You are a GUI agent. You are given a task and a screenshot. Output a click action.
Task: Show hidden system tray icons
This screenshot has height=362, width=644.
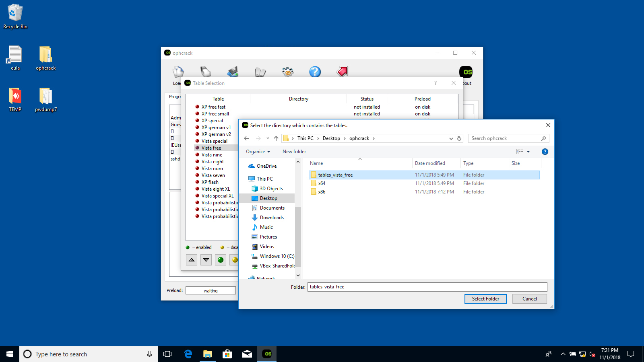pyautogui.click(x=563, y=354)
